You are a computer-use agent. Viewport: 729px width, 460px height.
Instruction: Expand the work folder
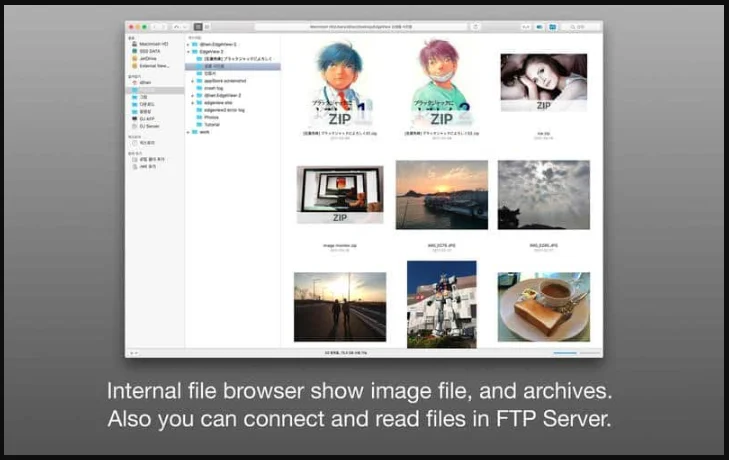pyautogui.click(x=188, y=132)
